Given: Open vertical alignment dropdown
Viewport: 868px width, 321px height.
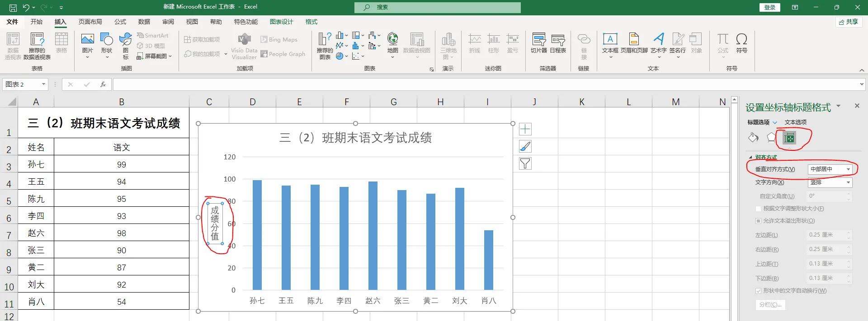Looking at the screenshot, I should click(x=830, y=169).
